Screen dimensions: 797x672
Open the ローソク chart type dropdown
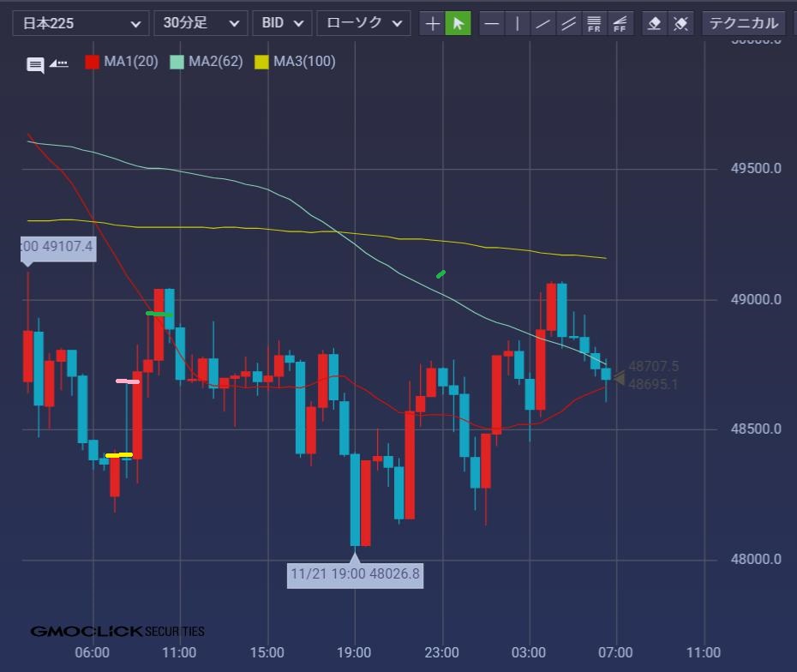tap(363, 23)
